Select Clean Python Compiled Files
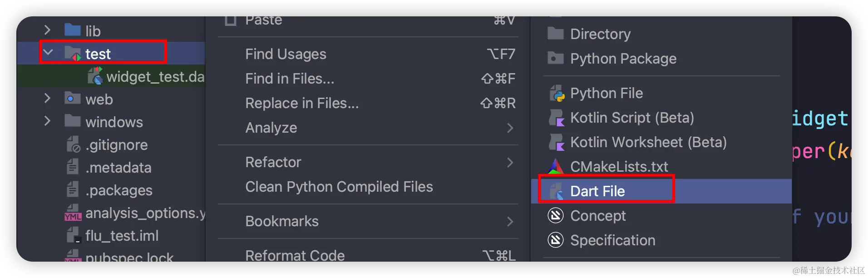The width and height of the screenshot is (868, 278). (339, 187)
